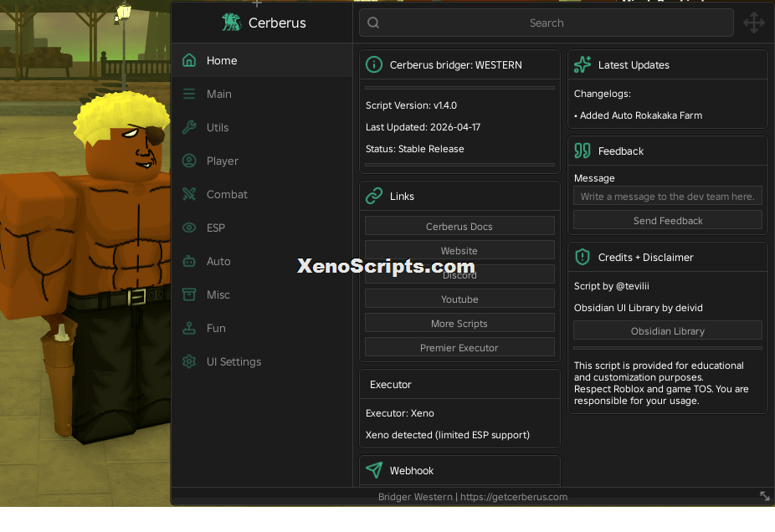This screenshot has height=532, width=775.
Task: Click the info circle icon beside Cerberus bridger
Action: click(374, 64)
